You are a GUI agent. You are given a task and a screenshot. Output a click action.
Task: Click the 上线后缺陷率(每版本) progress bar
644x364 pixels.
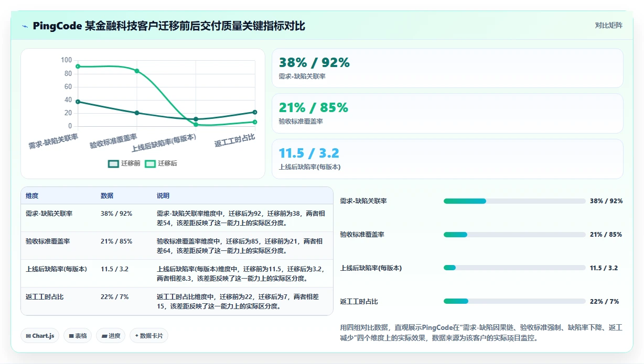pos(514,268)
